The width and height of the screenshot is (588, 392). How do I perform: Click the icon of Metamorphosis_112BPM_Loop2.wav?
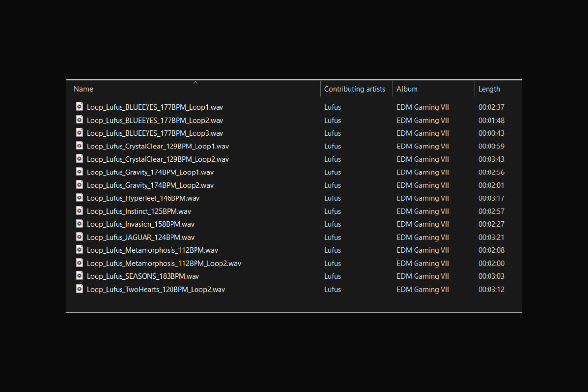coord(79,263)
